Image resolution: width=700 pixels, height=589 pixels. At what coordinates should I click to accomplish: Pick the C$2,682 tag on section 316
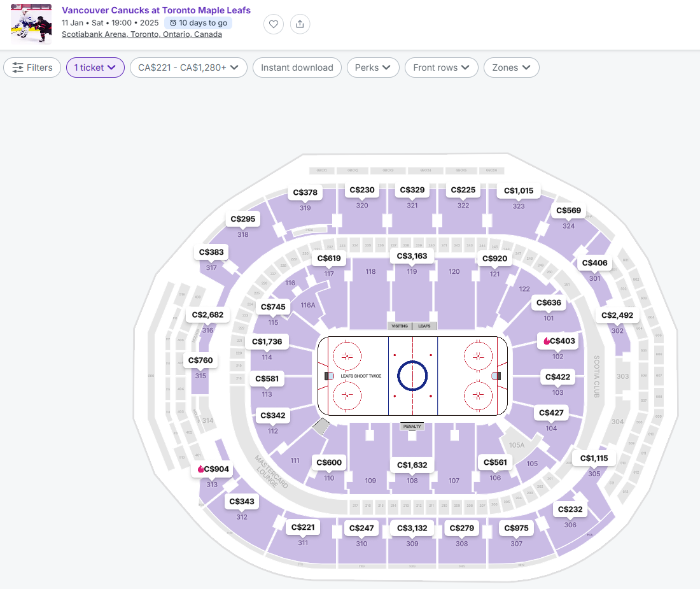tap(207, 315)
